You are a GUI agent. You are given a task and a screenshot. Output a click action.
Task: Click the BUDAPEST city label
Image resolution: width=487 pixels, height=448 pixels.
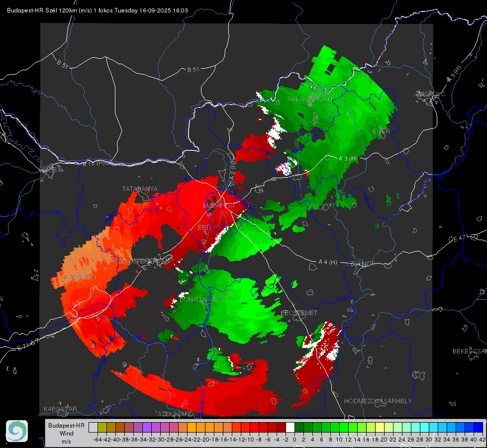[219, 205]
